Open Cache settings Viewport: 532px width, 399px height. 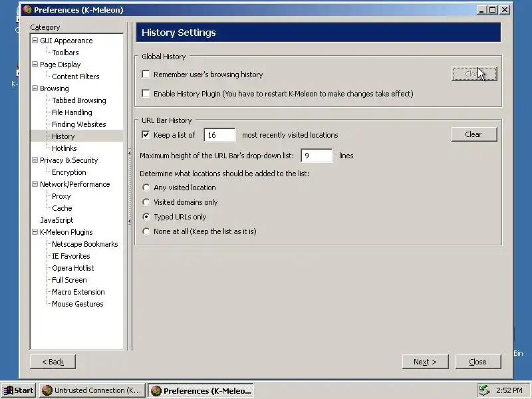[x=62, y=208]
